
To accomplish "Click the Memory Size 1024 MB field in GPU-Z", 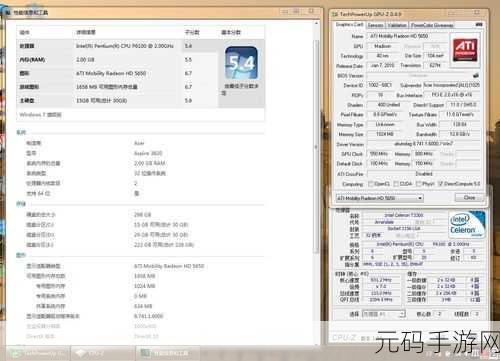I will [385, 134].
